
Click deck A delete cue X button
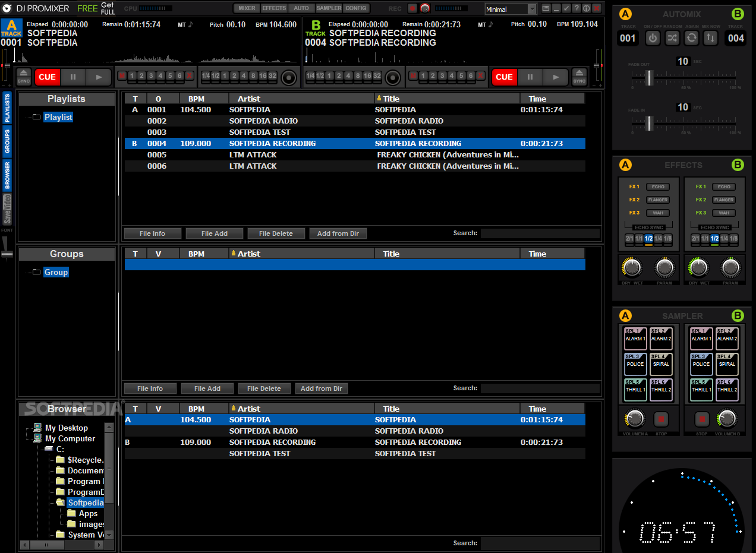tap(189, 76)
